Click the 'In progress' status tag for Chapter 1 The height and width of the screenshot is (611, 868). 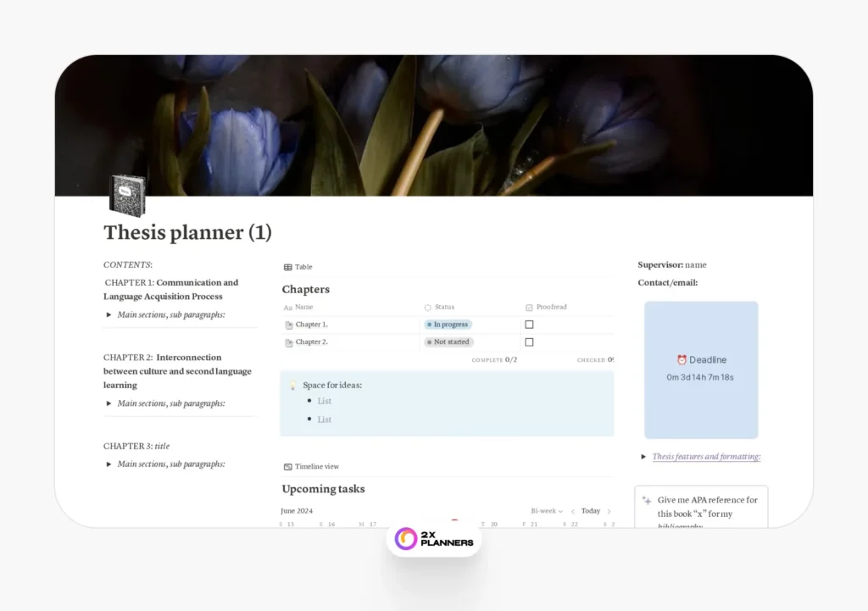(447, 325)
